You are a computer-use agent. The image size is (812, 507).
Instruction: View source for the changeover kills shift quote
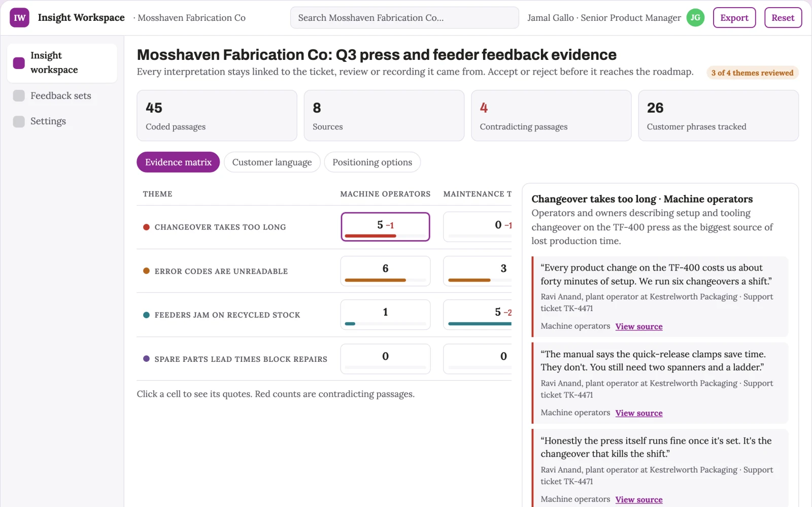(x=639, y=500)
